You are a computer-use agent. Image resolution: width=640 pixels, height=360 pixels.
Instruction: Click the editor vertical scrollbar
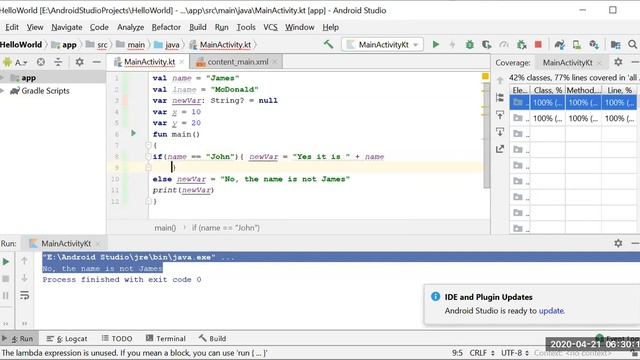[x=486, y=135]
